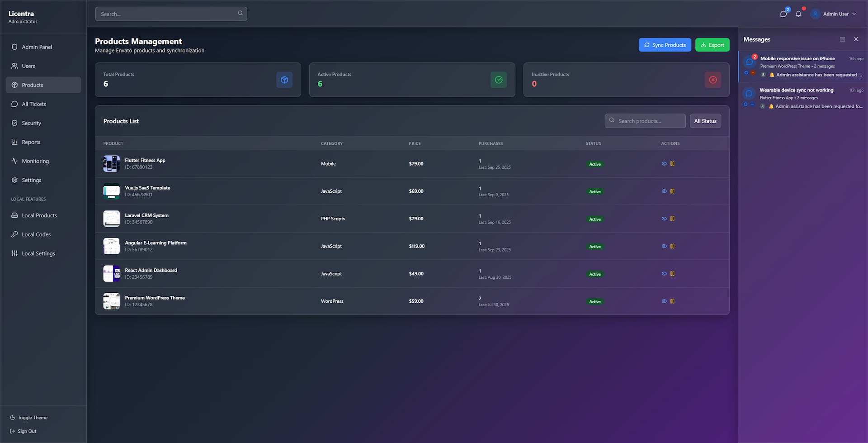The height and width of the screenshot is (443, 868).
Task: Click the Inactive Products red X icon
Action: tap(713, 80)
